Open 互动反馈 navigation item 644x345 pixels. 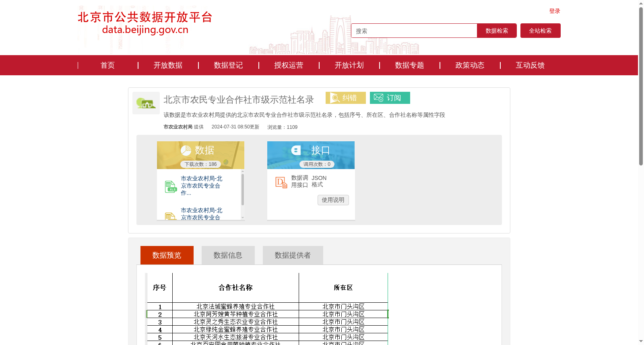point(530,65)
